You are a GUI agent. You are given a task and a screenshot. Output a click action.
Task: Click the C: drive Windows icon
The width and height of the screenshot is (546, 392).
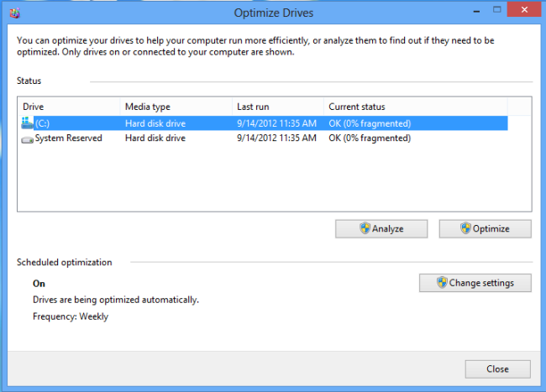point(27,123)
